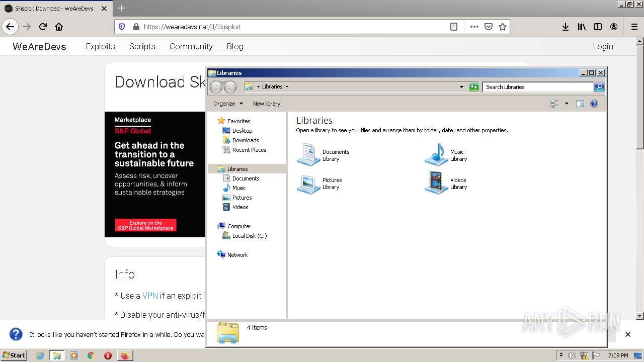644x362 pixels.
Task: Select Downloads in navigation pane
Action: (246, 140)
